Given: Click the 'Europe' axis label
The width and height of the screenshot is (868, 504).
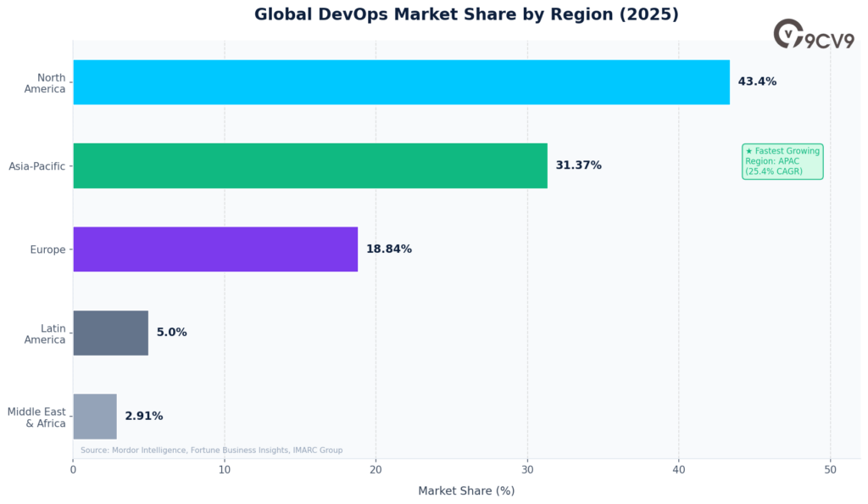Looking at the screenshot, I should 47,249.
